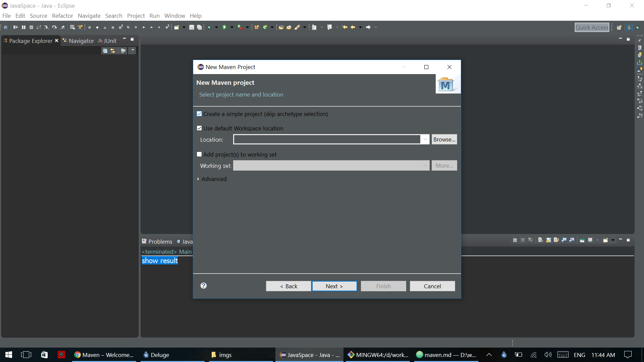Open the Run button dropdown arrow

[232, 27]
